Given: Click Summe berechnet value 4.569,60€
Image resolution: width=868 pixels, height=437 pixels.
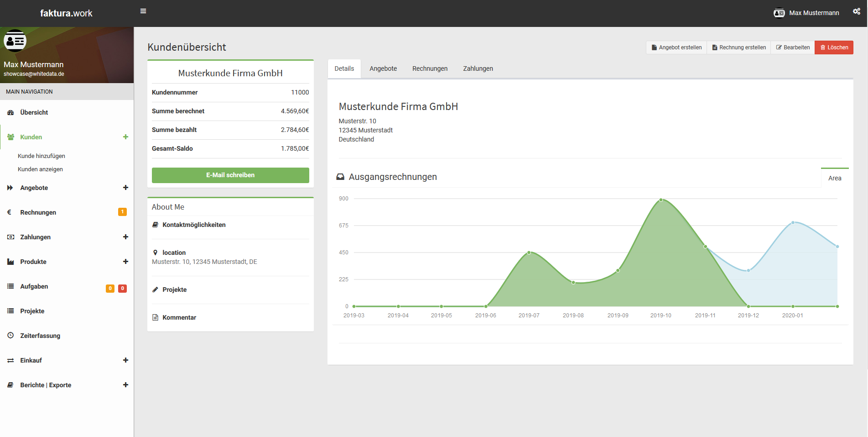Looking at the screenshot, I should point(295,111).
